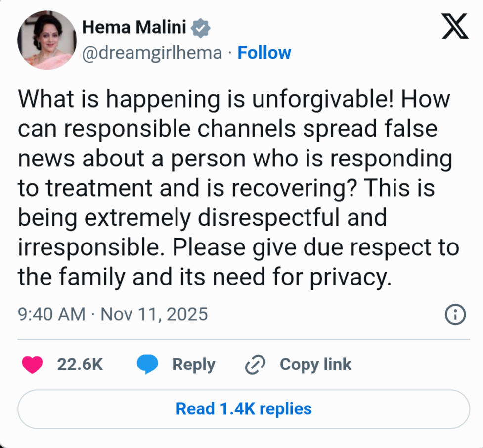Image resolution: width=483 pixels, height=448 pixels.
Task: Click the blue reply speech bubble icon
Action: [x=147, y=365]
